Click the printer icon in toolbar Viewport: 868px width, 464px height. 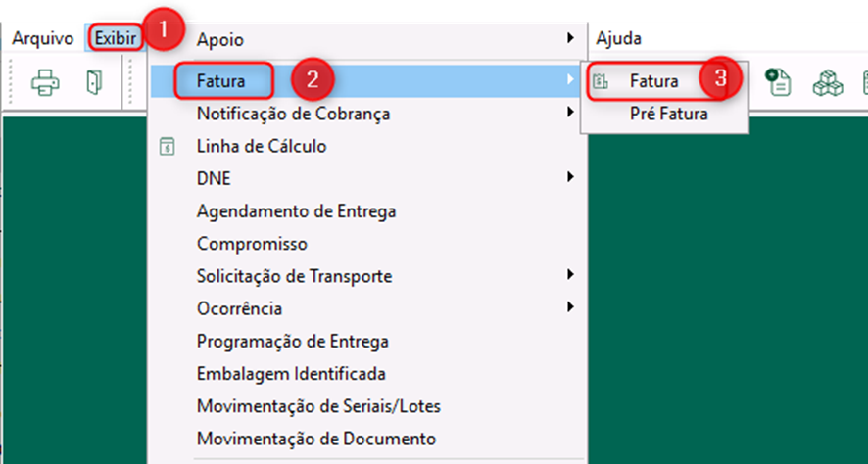pyautogui.click(x=45, y=82)
